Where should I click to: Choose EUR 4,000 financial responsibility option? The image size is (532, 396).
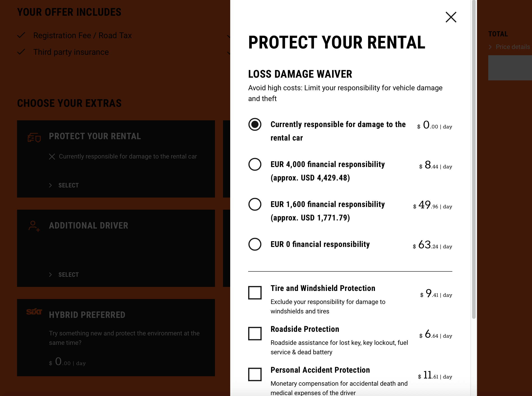point(255,165)
